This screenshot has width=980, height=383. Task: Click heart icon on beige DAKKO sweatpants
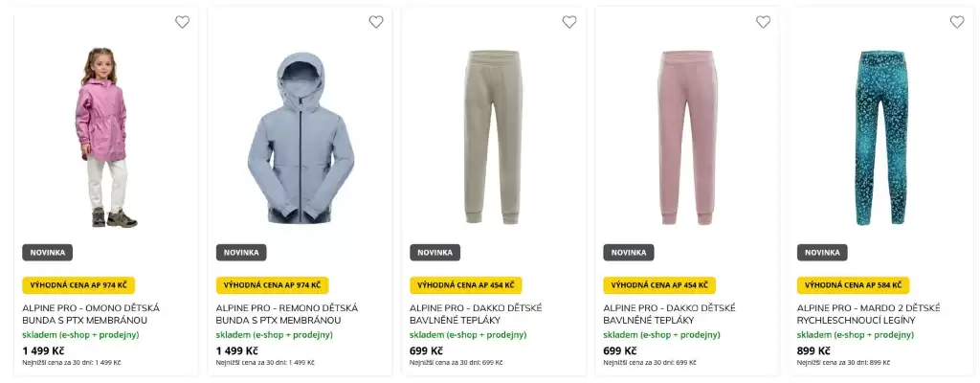click(569, 22)
